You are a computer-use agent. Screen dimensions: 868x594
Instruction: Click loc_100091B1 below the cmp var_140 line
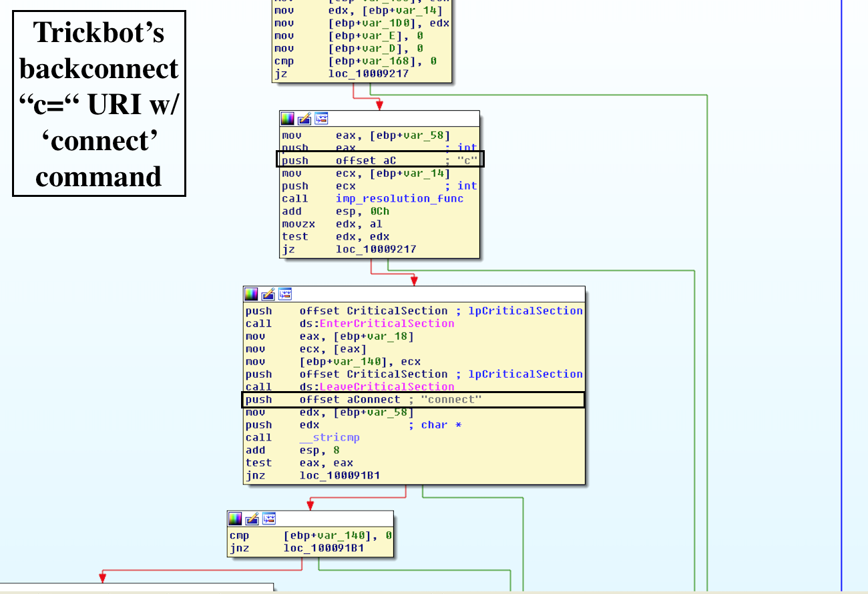[x=324, y=548]
